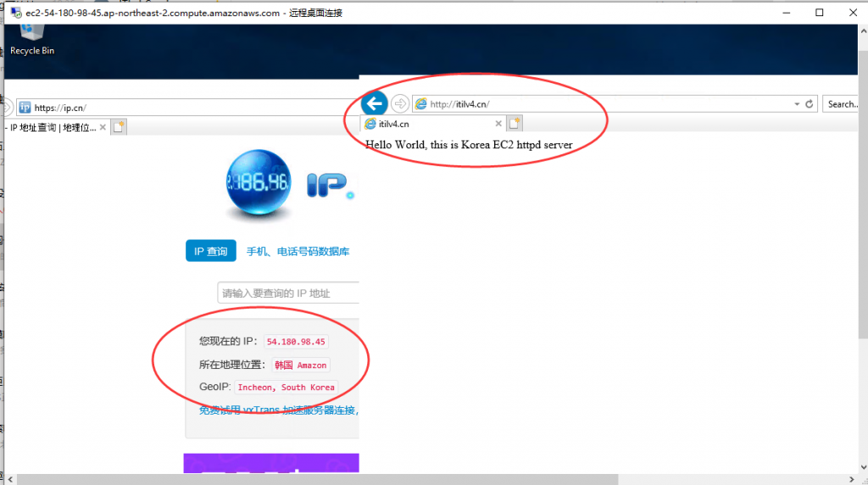Click the 请输入要查询的 IP 地址 input field
Screen dimensions: 868x485
coord(288,293)
